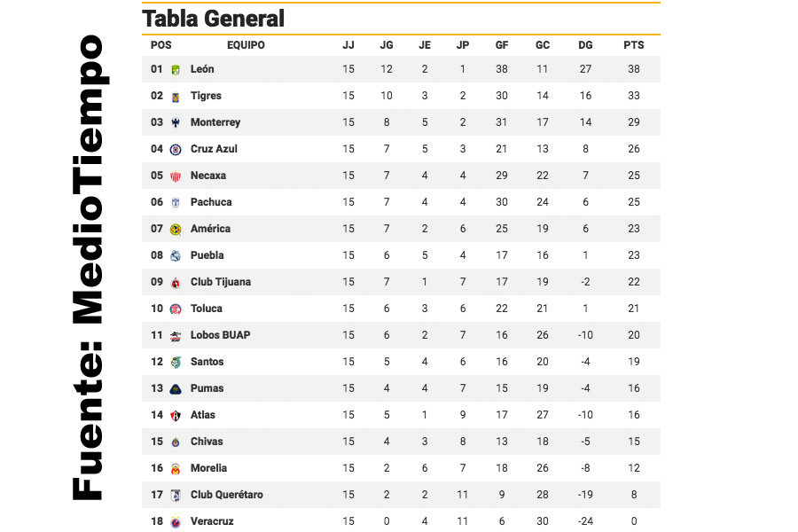Viewport: 798px width, 532px height.
Task: Click the GF column header
Action: coord(502,45)
